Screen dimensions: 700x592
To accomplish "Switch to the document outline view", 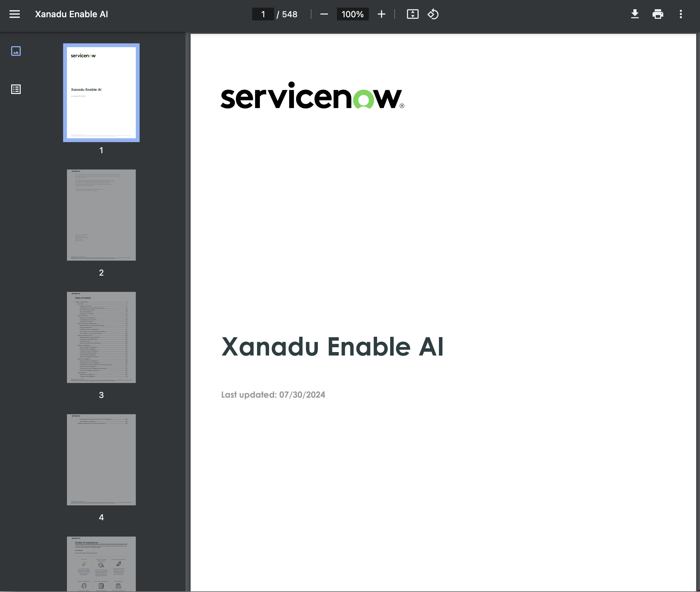I will pyautogui.click(x=16, y=89).
